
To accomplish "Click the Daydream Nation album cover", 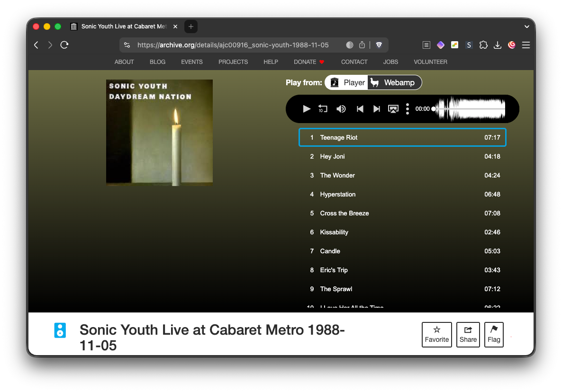I will (159, 133).
